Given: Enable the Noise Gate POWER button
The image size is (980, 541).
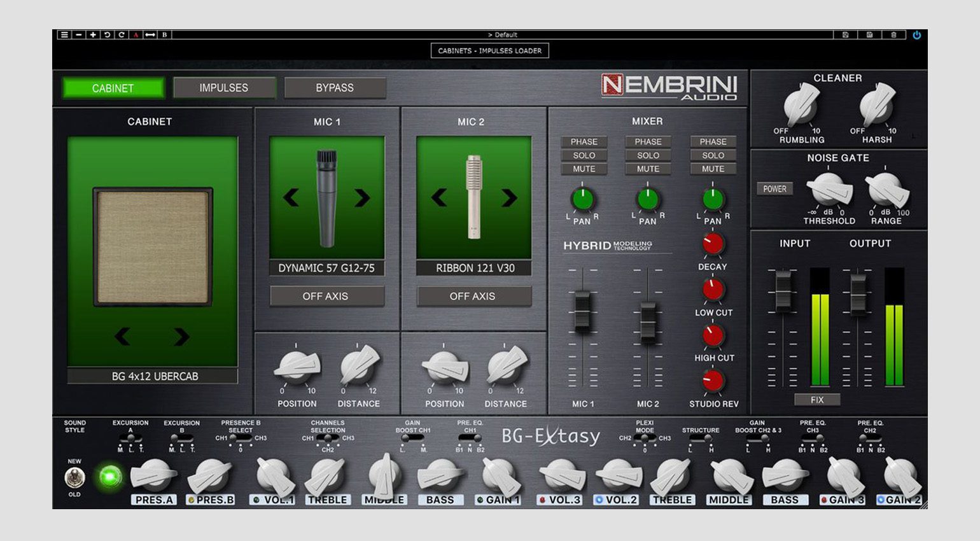Looking at the screenshot, I should point(775,189).
